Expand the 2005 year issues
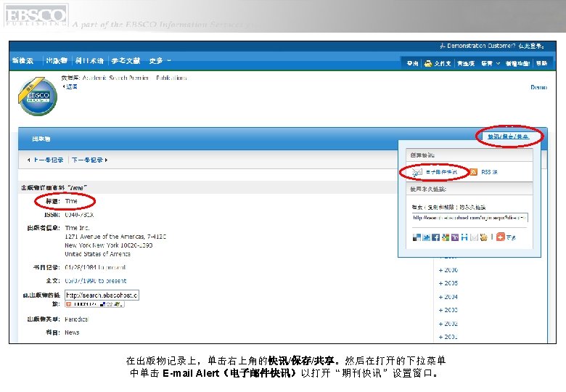 pos(448,283)
